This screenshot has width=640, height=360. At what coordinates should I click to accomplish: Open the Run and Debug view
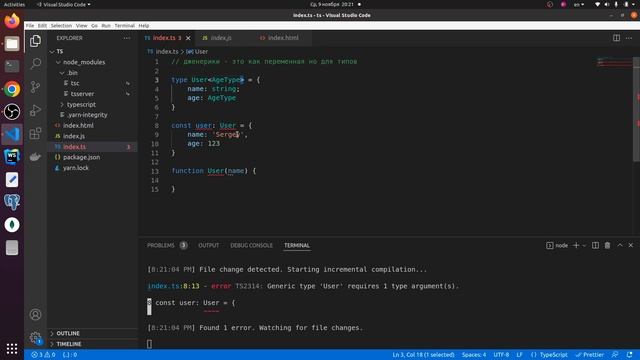36,110
